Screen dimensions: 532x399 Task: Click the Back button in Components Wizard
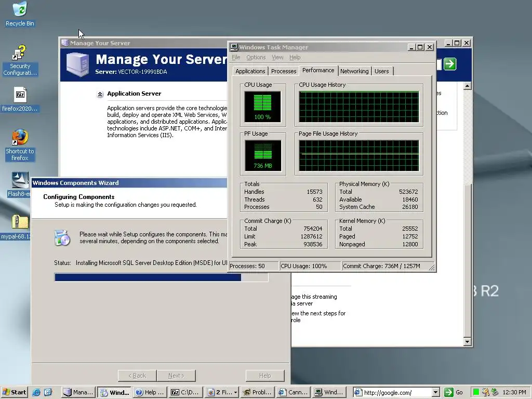[137, 376]
